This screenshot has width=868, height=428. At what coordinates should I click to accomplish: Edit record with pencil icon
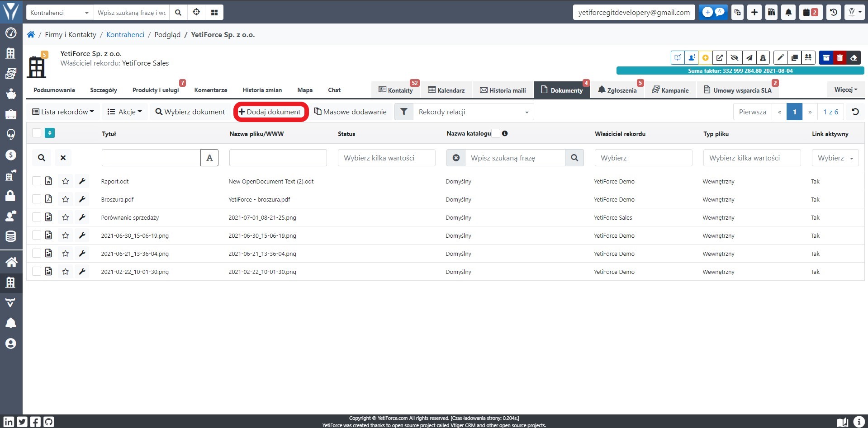coord(780,58)
